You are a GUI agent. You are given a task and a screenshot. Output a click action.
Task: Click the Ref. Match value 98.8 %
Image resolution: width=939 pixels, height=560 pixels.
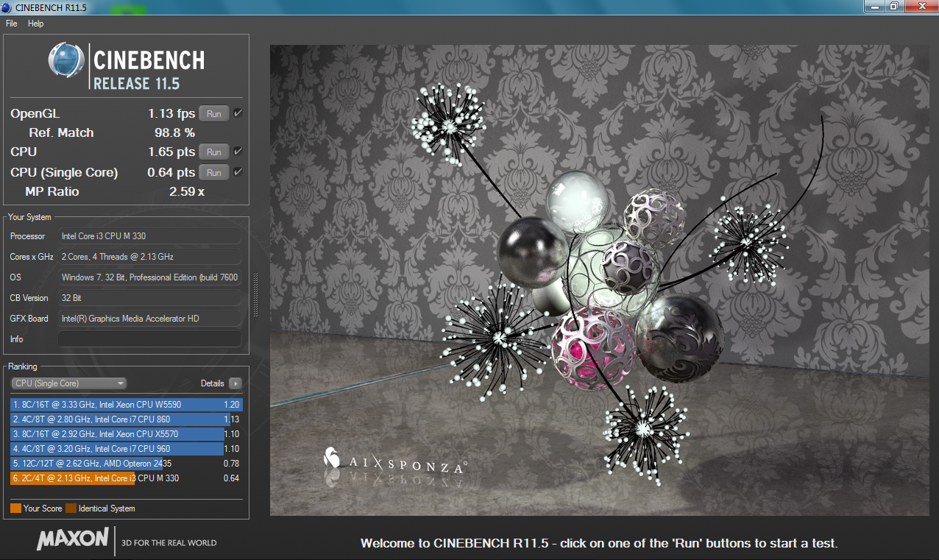[x=174, y=133]
